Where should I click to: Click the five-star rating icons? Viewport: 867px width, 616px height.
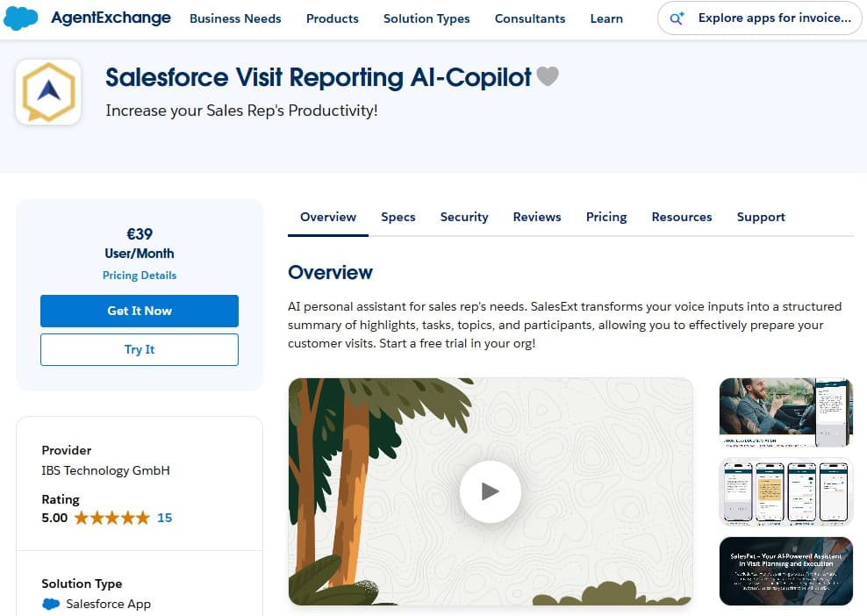pos(111,518)
